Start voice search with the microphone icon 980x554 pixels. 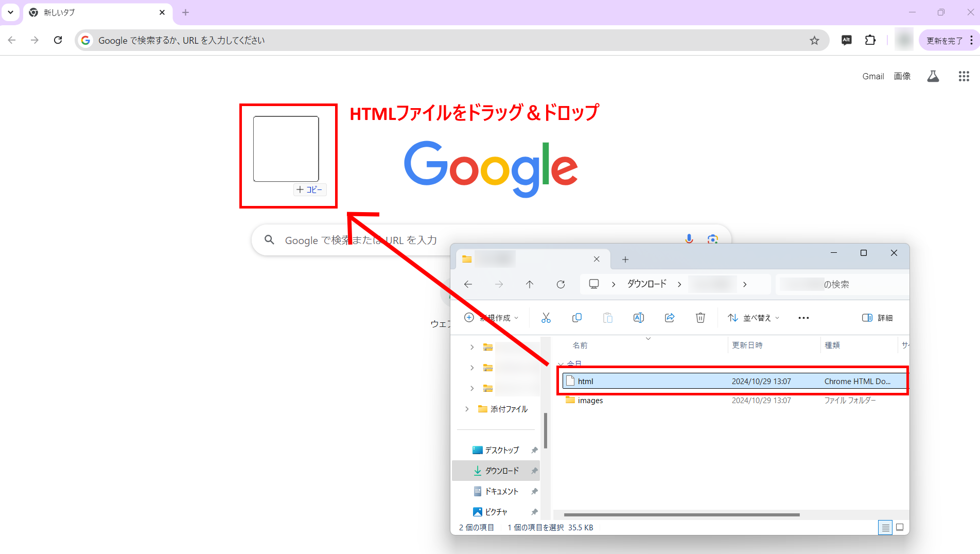click(x=689, y=239)
